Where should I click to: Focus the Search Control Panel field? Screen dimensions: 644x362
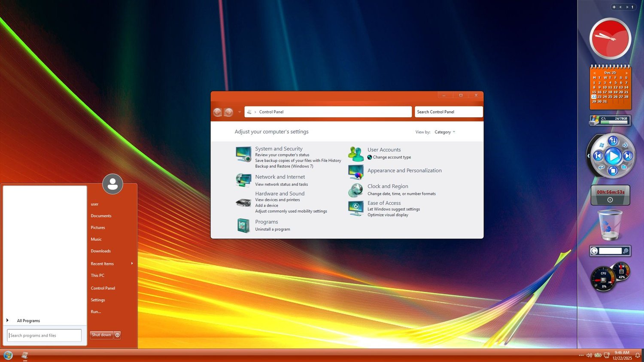tap(449, 112)
